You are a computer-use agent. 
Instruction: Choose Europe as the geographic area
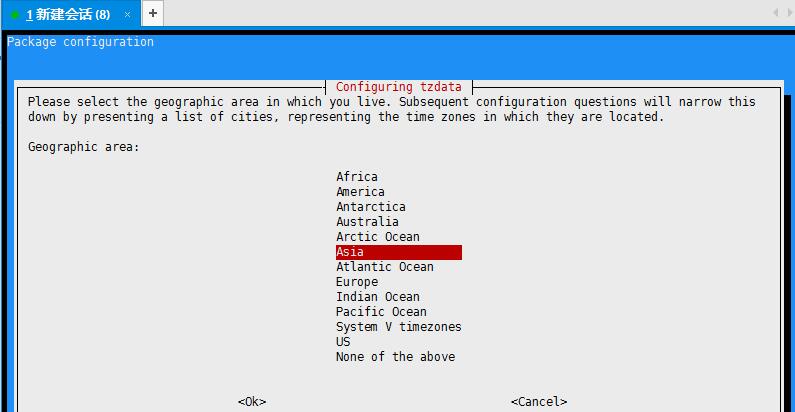point(357,282)
